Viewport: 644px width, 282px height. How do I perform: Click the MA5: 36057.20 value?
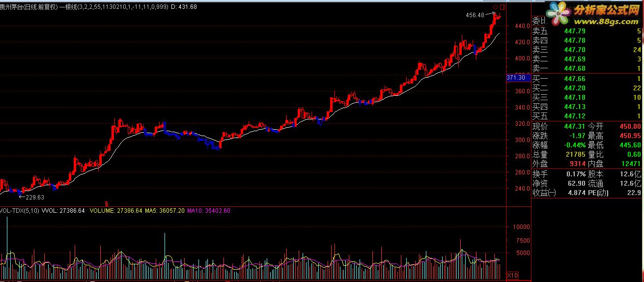click(166, 210)
